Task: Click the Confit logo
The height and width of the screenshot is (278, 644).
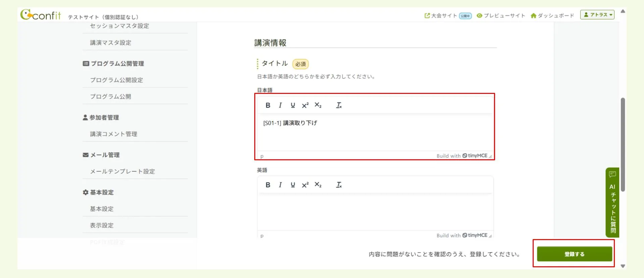Action: click(41, 14)
